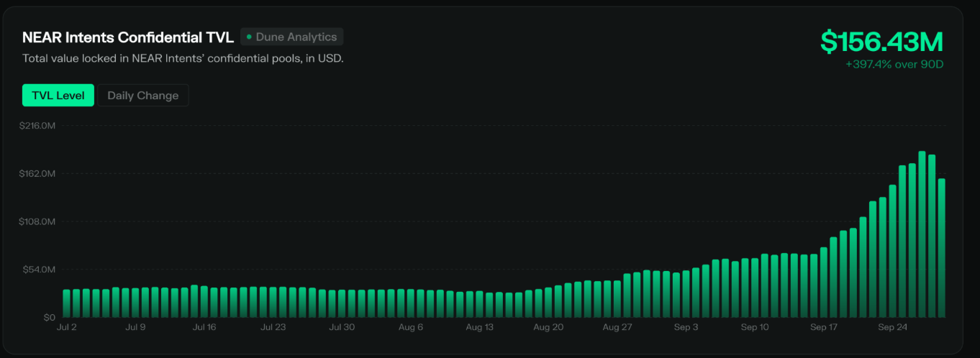Click the NEAR Intents Confidential TVL title
980x358 pixels.
coord(128,37)
